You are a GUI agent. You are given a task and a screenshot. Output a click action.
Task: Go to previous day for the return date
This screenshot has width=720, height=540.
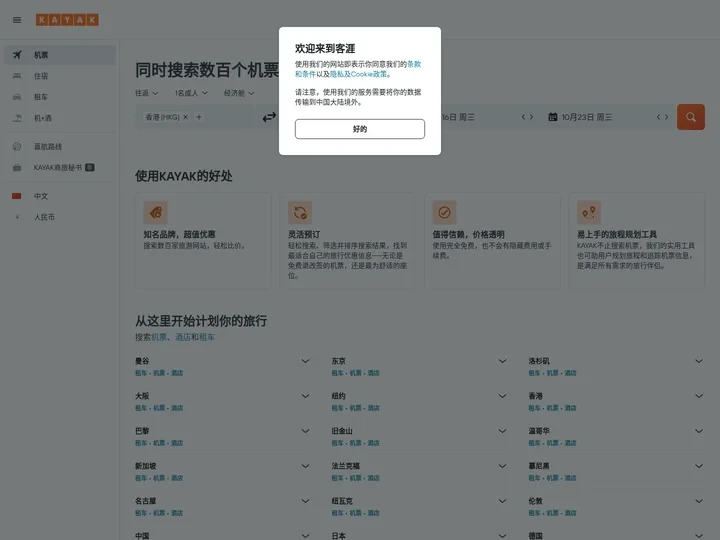[x=658, y=118]
